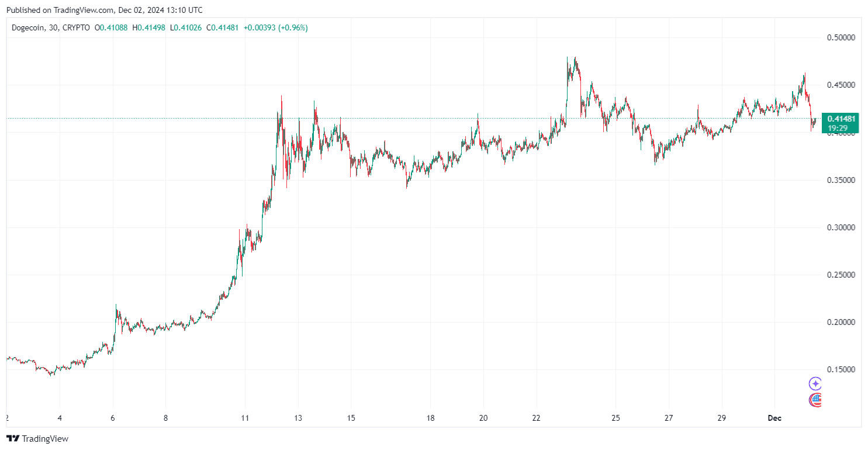This screenshot has height=450, width=868.
Task: Click the purple sparkle event icon
Action: click(815, 384)
